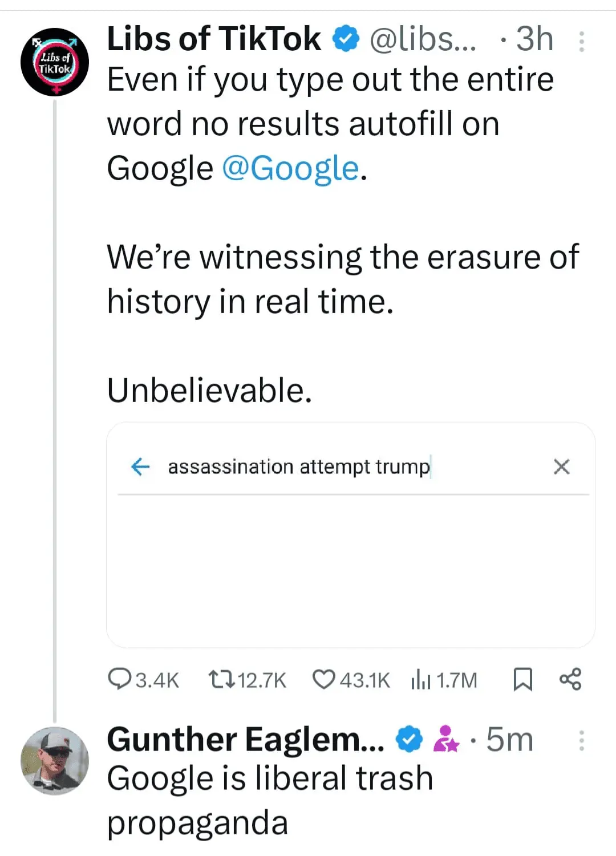
Task: Click the reply comment icon on the tweet
Action: click(x=119, y=679)
